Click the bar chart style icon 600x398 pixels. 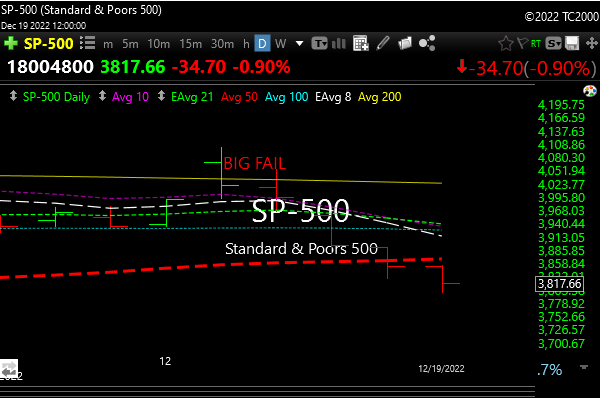point(339,43)
